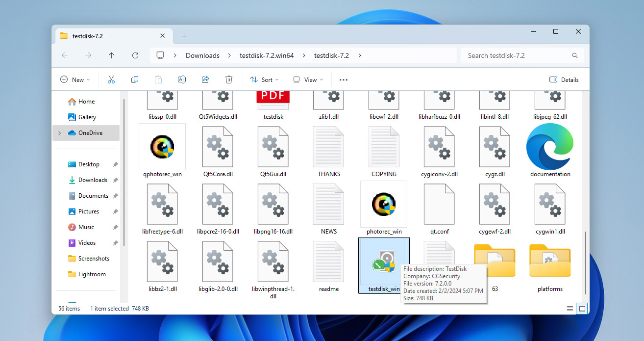This screenshot has width=644, height=341.
Task: Click the Up one level arrow
Action: (111, 55)
